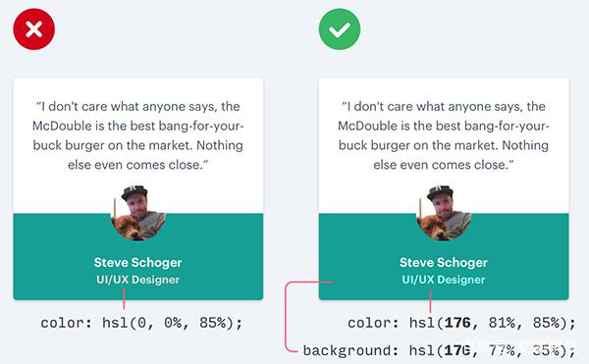The image size is (589, 364).
Task: Click grey UI/UX Designer label in left card
Action: 137,280
